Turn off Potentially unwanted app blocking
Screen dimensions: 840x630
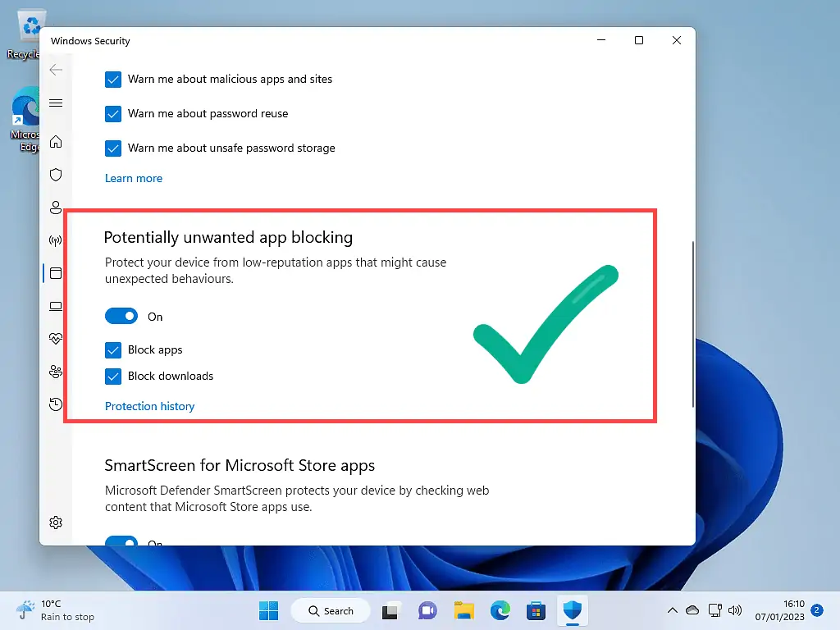pos(121,316)
